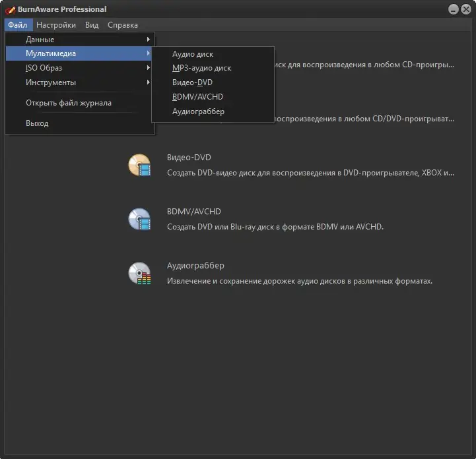Choose Открыть файл журнала

(x=80, y=103)
